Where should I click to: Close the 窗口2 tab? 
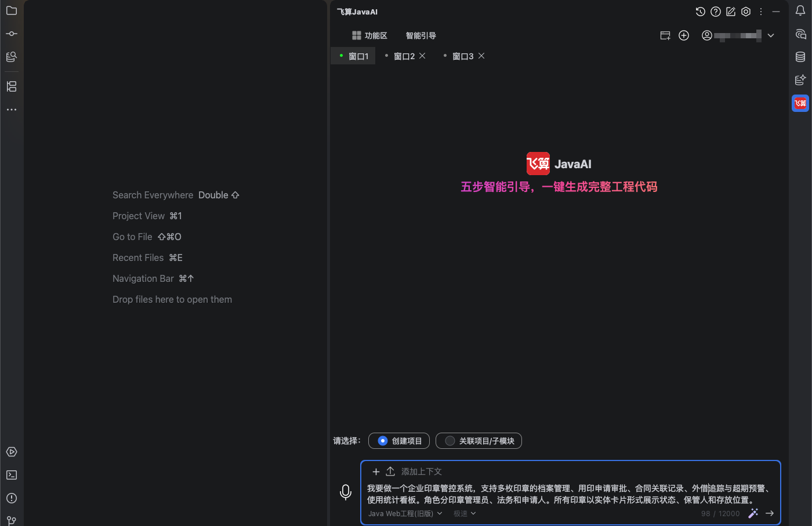tap(422, 56)
